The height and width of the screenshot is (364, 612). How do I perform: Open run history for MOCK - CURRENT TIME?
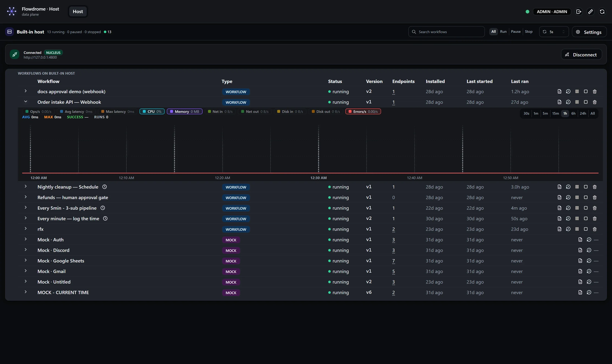click(x=589, y=292)
